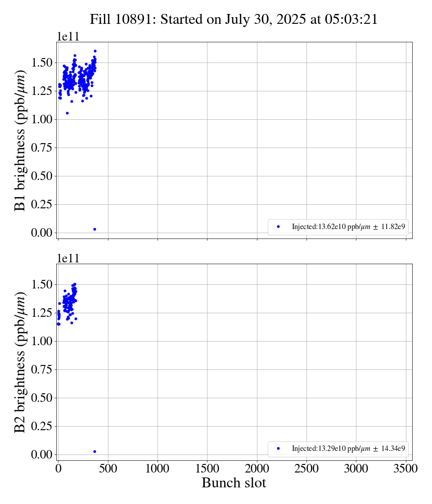Click the '1e11' exponent above the B2 plot
This screenshot has height=504, width=432.
tap(67, 258)
